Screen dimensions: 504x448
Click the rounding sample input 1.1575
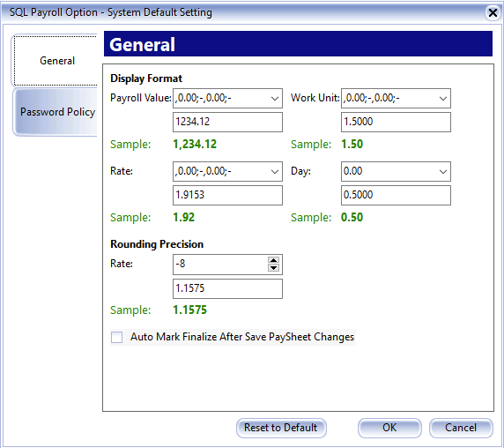[x=227, y=288]
